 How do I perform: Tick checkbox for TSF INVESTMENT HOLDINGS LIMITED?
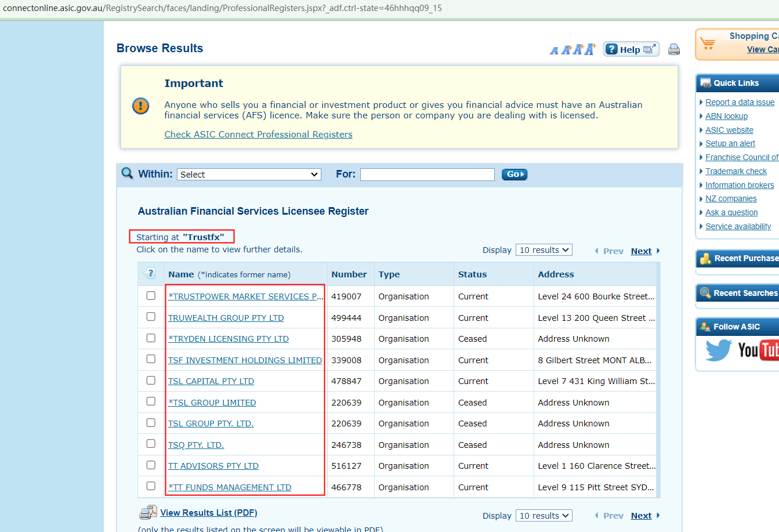pos(151,359)
